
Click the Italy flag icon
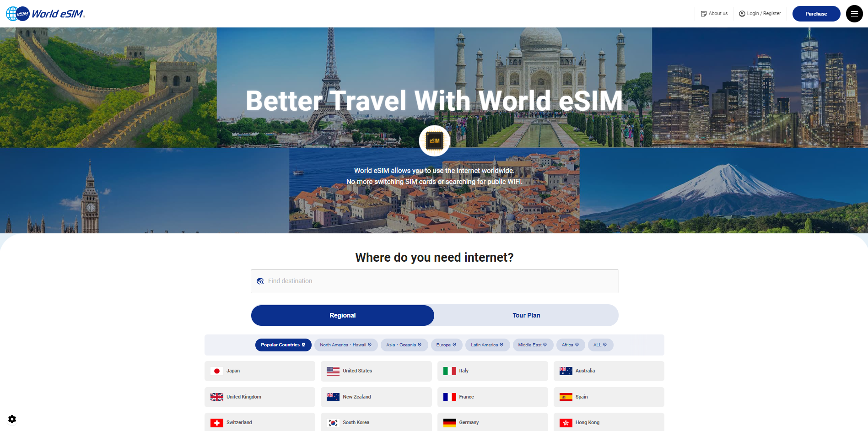tap(450, 371)
